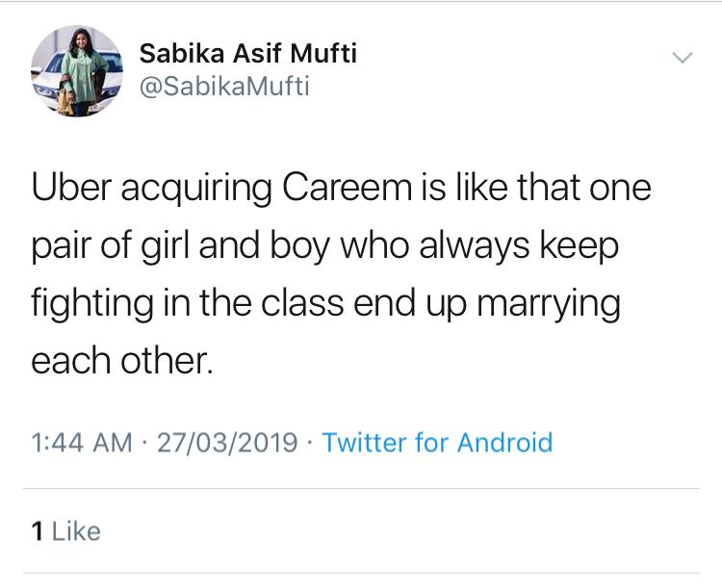Screen dimensions: 722x588
Task: Click the tweet line "fighting in the class"
Action: pyautogui.click(x=326, y=304)
